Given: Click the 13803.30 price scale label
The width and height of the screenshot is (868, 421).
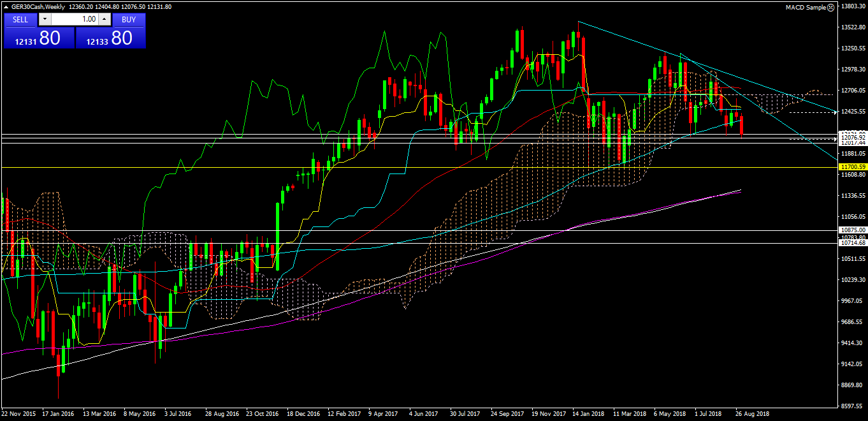Looking at the screenshot, I should click(x=853, y=6).
